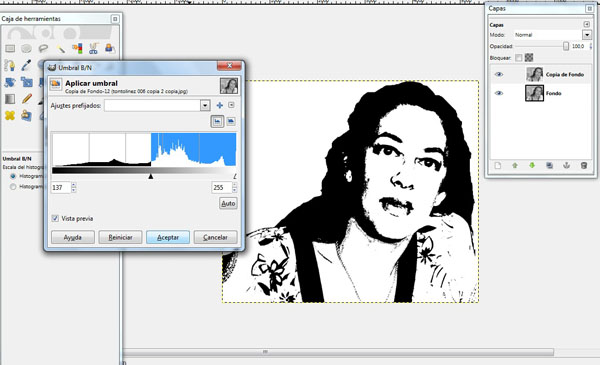Screen dimensions: 600x365
Task: Select the Fuzzy Select magic wand tool
Action: click(60, 48)
